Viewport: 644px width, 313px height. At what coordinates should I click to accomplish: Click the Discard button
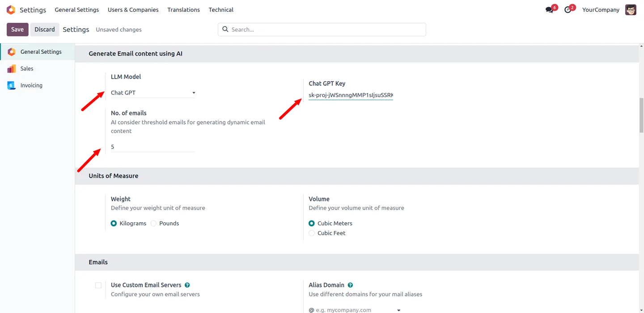[x=45, y=30]
